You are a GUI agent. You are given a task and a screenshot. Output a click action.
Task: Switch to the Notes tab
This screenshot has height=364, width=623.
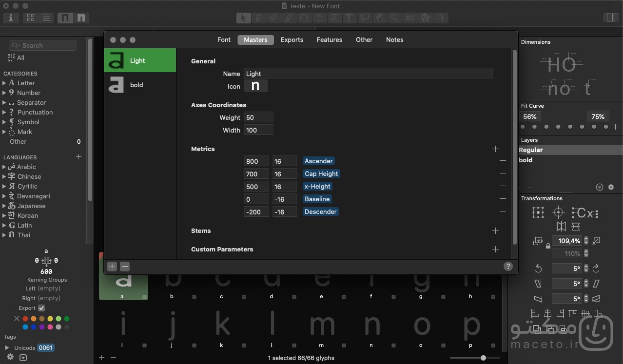[x=395, y=39]
